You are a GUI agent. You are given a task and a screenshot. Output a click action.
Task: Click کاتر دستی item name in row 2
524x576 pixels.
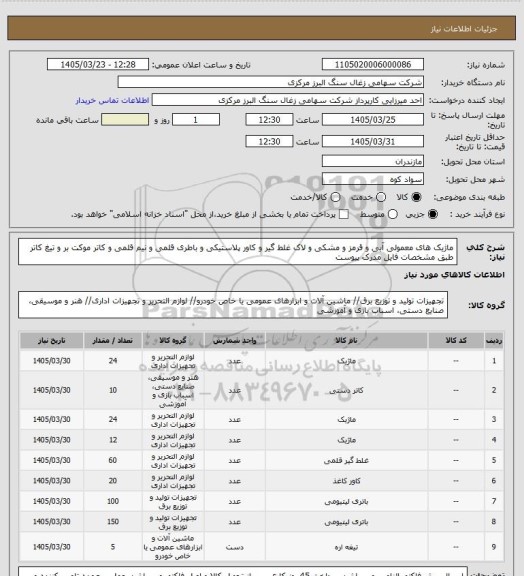pos(346,390)
